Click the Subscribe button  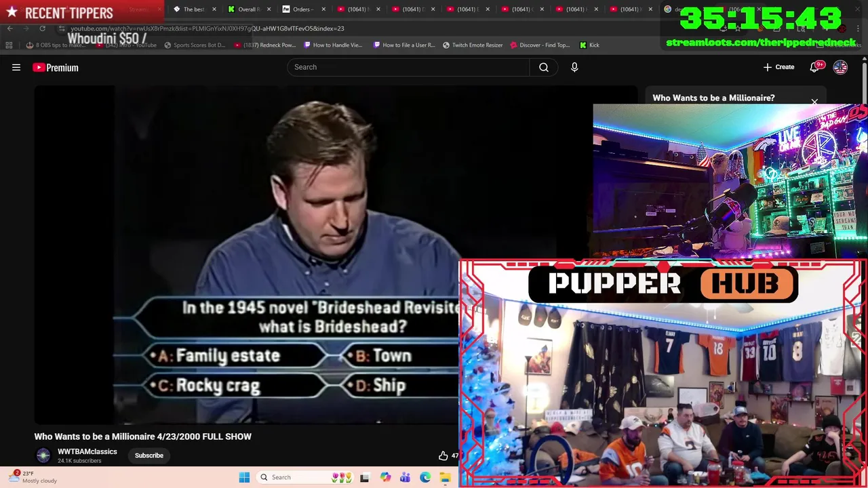[149, 455]
